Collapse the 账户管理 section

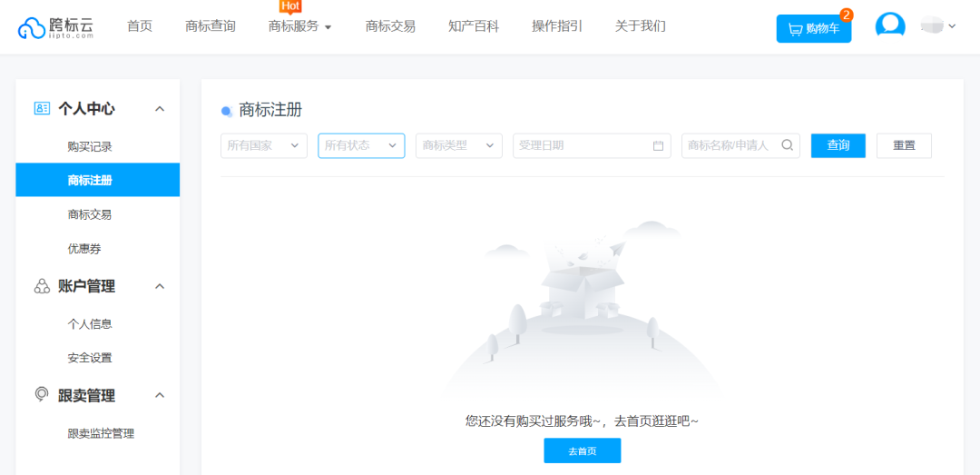click(160, 286)
